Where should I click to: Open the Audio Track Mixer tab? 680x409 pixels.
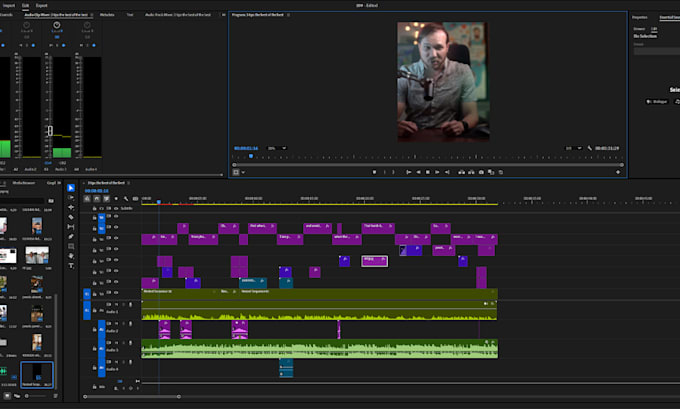178,15
